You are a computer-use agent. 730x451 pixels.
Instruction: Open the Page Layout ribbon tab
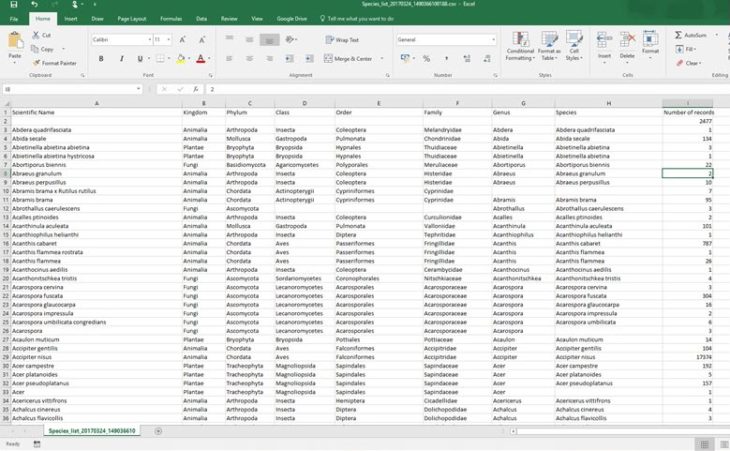click(x=132, y=19)
